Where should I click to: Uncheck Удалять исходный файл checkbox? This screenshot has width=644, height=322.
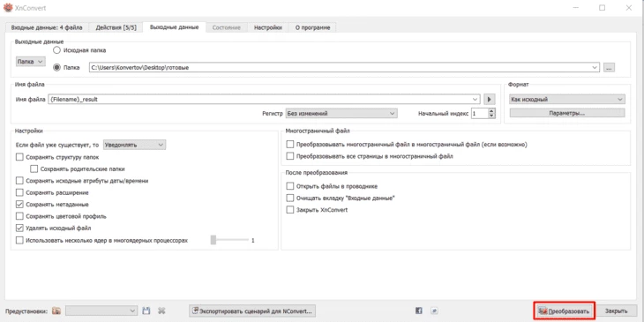tap(19, 228)
